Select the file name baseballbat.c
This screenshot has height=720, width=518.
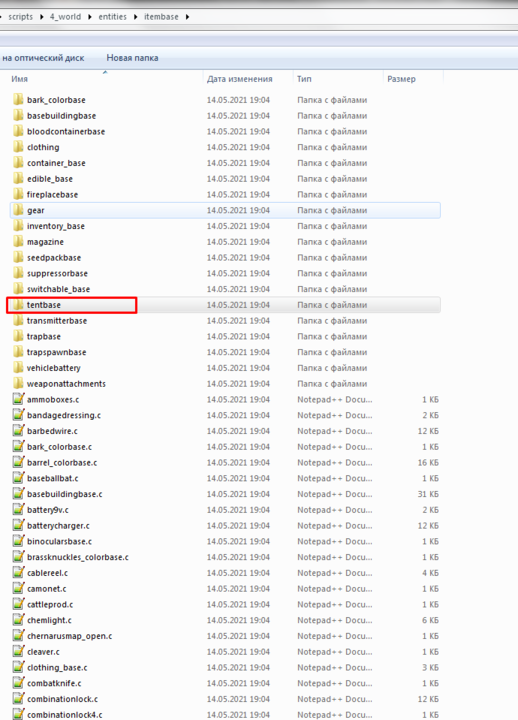pos(52,478)
